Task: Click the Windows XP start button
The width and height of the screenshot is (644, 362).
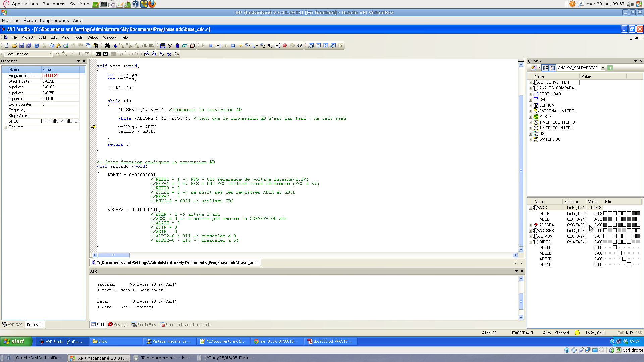Action: pos(15,341)
